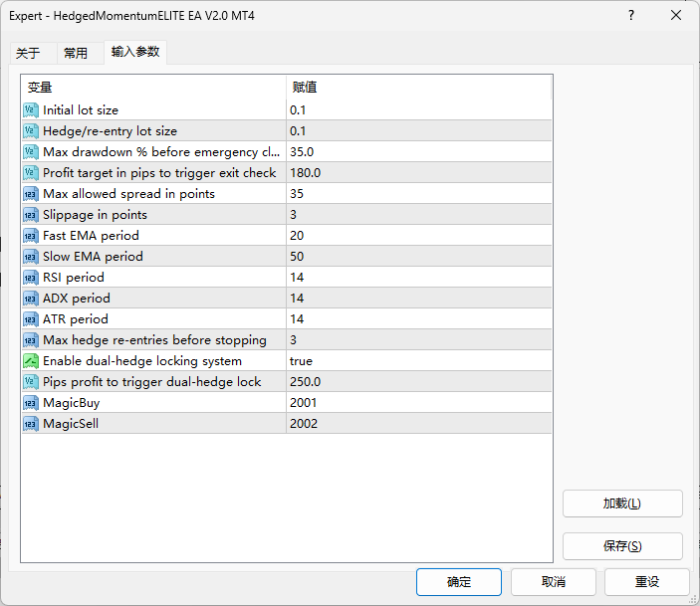Viewport: 700px width, 606px height.
Task: Select the Slow EMA period value 50
Action: click(298, 257)
